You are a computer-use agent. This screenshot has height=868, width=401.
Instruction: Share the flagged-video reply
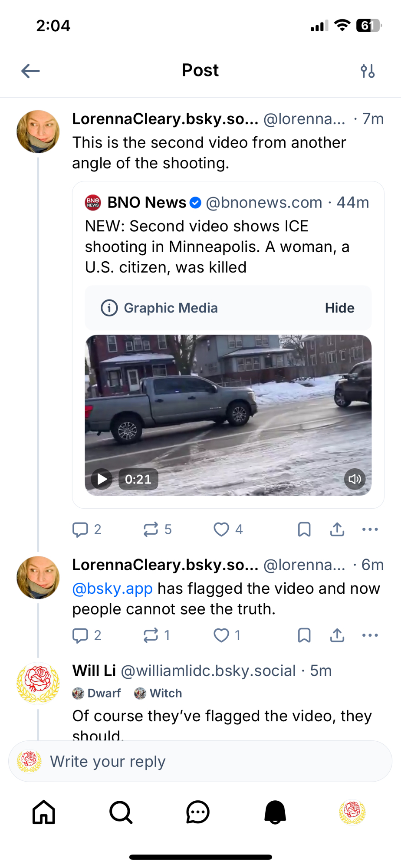click(337, 635)
